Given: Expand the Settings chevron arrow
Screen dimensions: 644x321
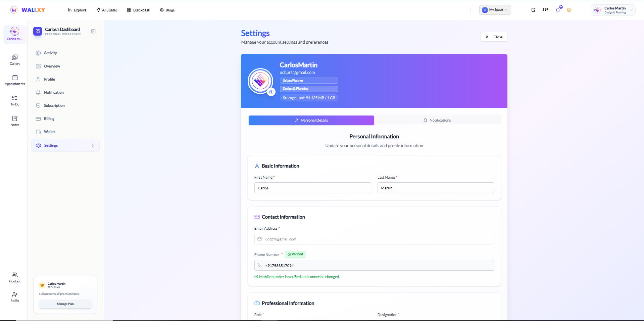Looking at the screenshot, I should pos(93,145).
